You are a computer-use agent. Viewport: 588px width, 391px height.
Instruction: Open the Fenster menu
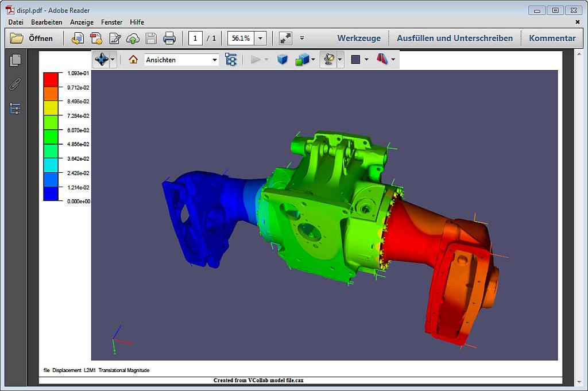click(x=111, y=22)
